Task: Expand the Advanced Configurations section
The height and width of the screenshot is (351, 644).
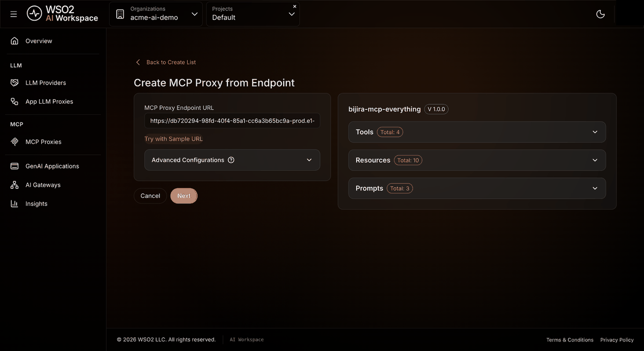Action: (x=232, y=160)
